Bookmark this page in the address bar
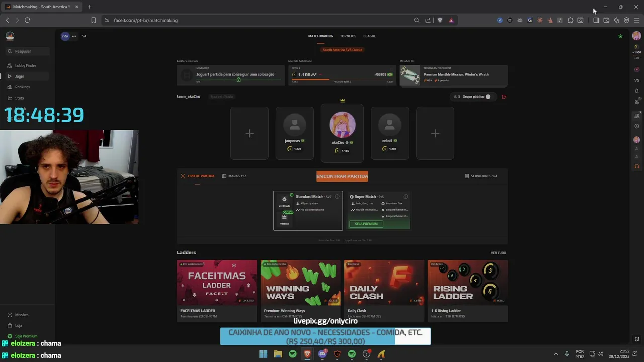 pyautogui.click(x=93, y=20)
